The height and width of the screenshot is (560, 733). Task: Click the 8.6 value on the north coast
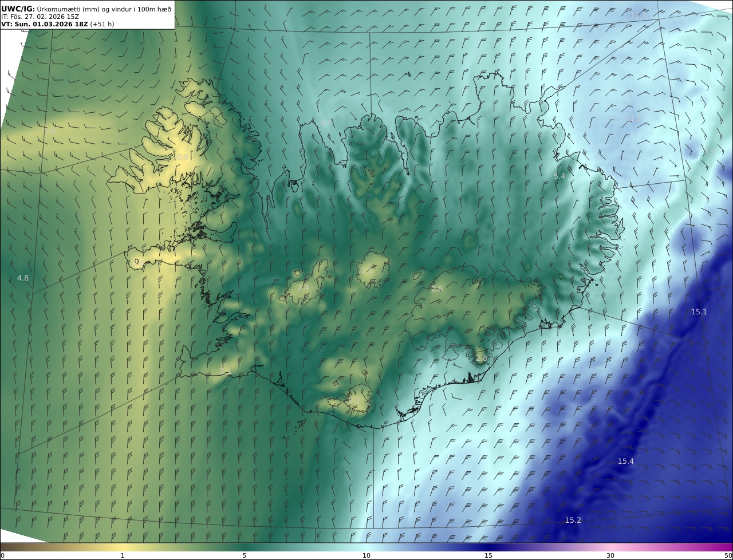(326, 123)
